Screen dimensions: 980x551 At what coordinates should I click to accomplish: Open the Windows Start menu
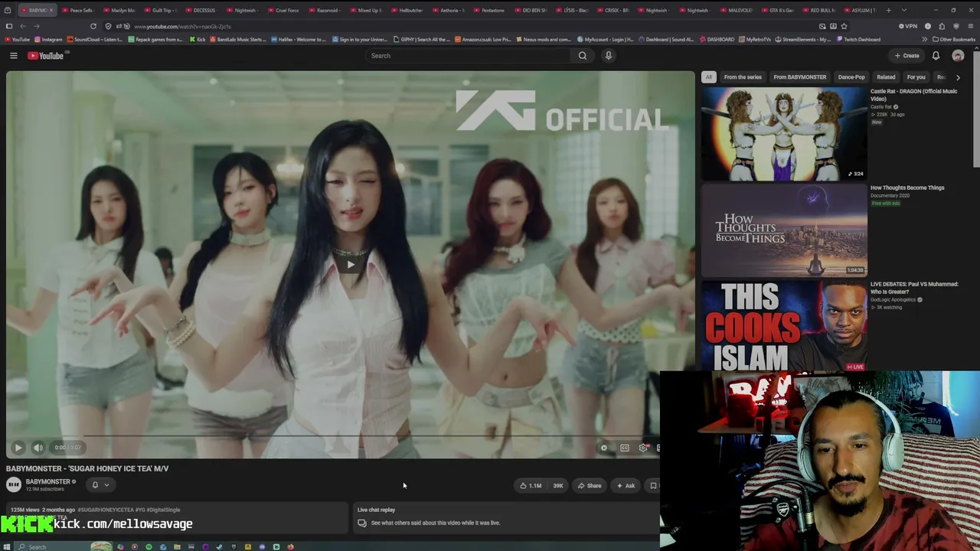tap(7, 546)
